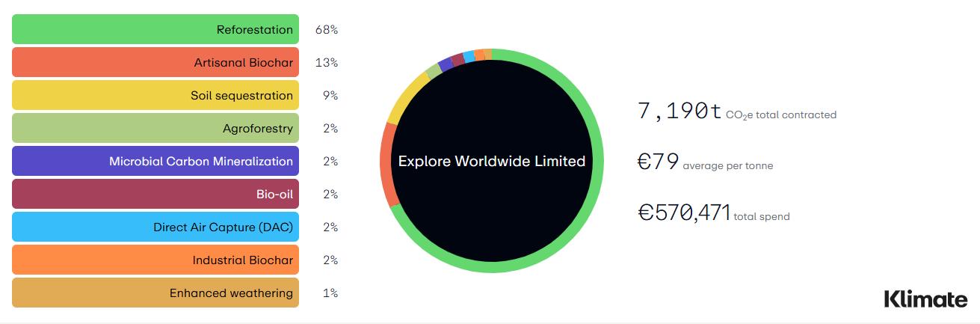Select the Bio-oil legend bar

coord(155,195)
